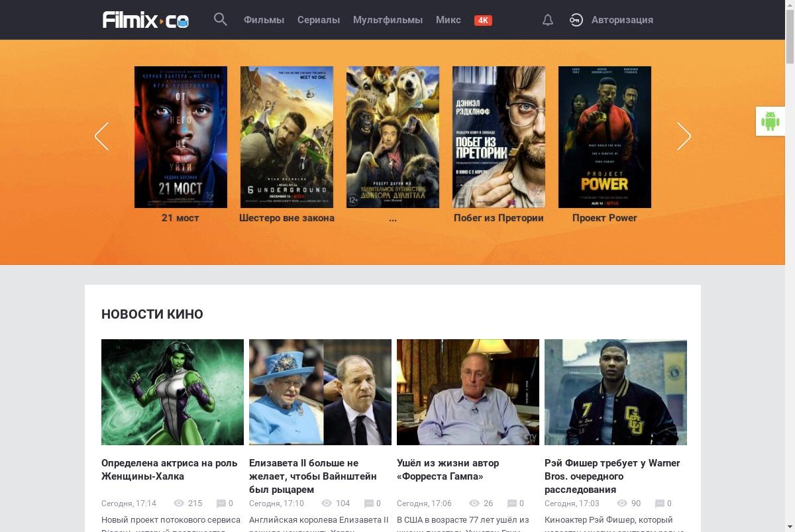Image resolution: width=795 pixels, height=532 pixels.
Task: Click comments icon under Елизавета II news
Action: click(x=369, y=504)
